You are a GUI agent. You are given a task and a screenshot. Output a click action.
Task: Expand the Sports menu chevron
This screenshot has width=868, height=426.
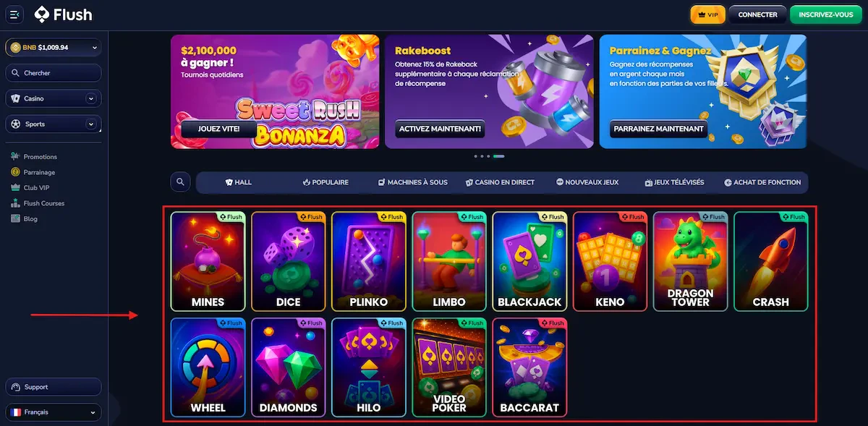91,124
